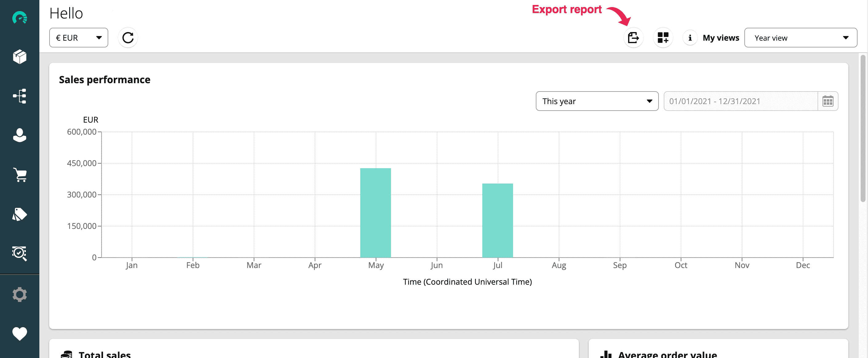Image resolution: width=868 pixels, height=358 pixels.
Task: Open the EUR currency dropdown
Action: click(x=78, y=38)
